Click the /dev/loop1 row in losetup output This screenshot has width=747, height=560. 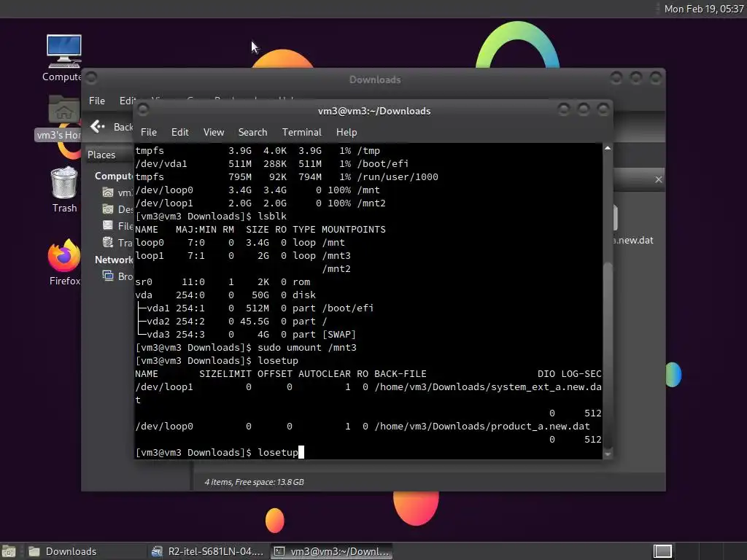pos(368,387)
